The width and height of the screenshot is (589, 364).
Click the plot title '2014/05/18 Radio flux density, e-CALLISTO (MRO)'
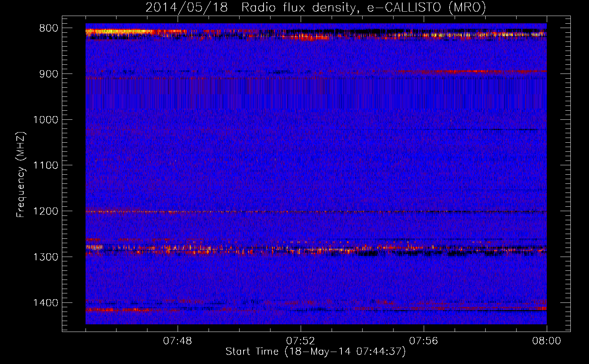316,8
